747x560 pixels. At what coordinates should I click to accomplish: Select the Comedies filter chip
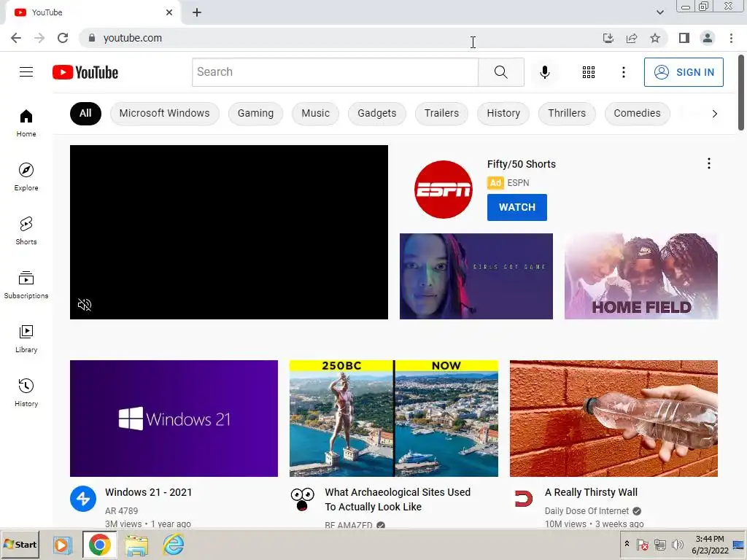point(637,113)
